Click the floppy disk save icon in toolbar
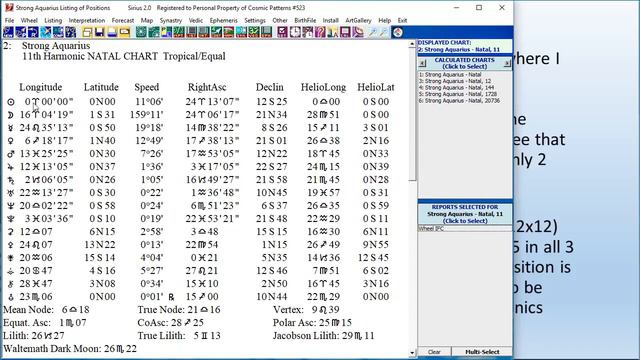Image resolution: width=640 pixels, height=360 pixels. (99, 32)
